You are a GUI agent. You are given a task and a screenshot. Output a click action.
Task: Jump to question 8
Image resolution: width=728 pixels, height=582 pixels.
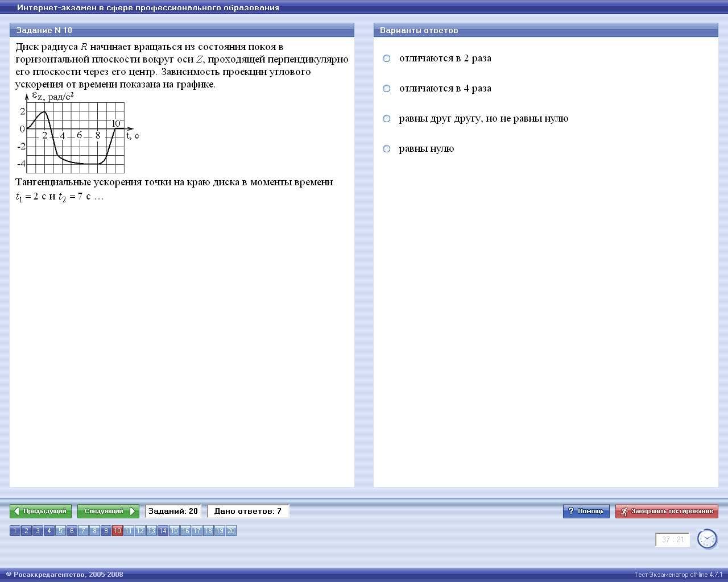pyautogui.click(x=94, y=531)
